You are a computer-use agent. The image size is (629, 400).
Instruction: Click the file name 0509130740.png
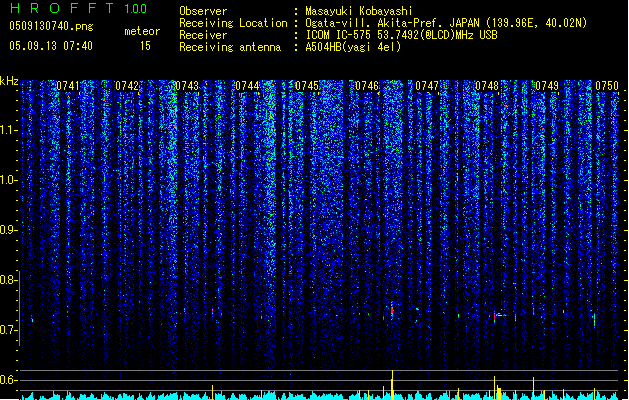pos(51,26)
